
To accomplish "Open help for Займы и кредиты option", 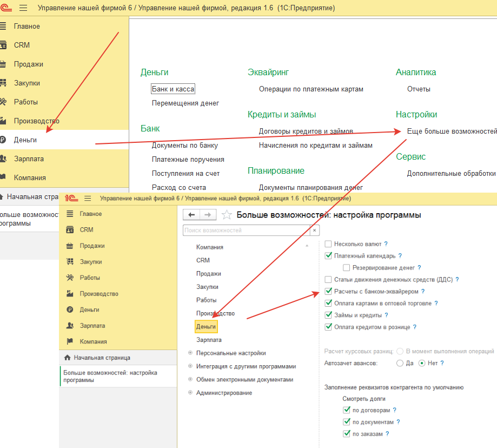I will tap(386, 315).
